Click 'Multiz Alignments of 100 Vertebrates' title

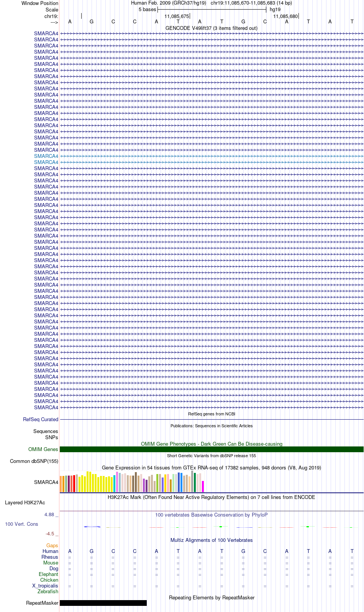pos(212,540)
